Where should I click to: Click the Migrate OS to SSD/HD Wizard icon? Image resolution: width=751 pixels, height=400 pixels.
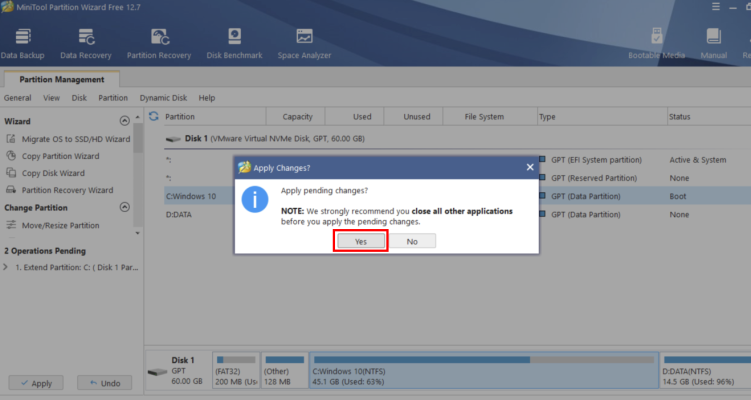(11, 139)
